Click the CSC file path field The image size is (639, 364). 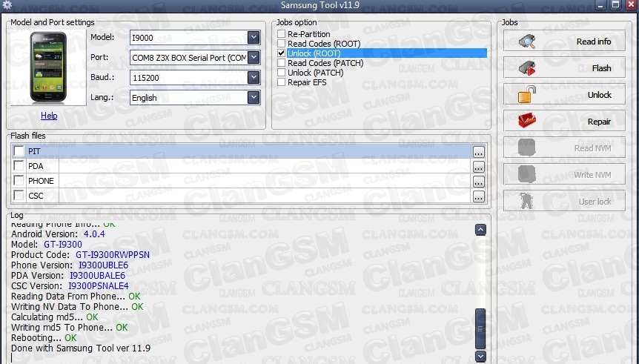pos(265,195)
